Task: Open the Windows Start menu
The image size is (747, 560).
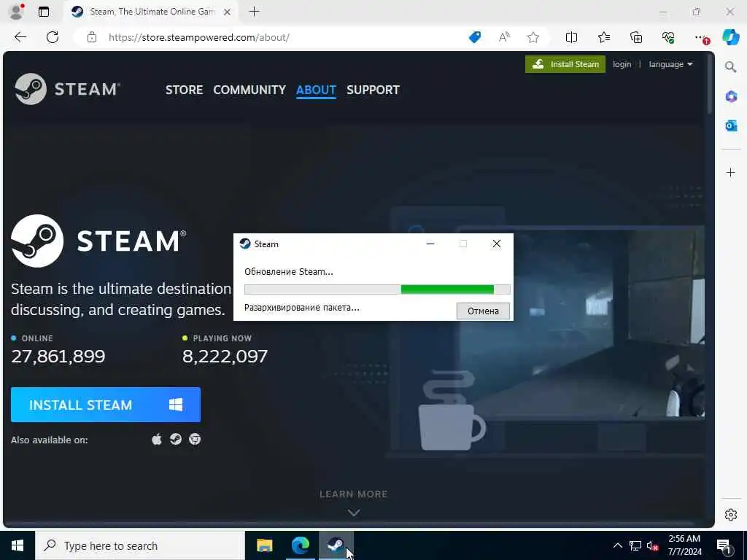Action: click(x=18, y=545)
